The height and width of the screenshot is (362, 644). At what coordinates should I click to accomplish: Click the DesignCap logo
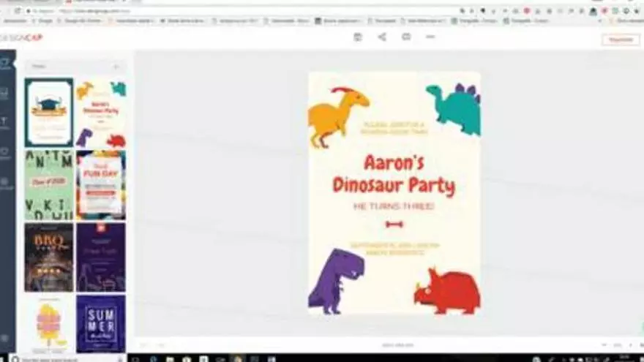(x=22, y=38)
